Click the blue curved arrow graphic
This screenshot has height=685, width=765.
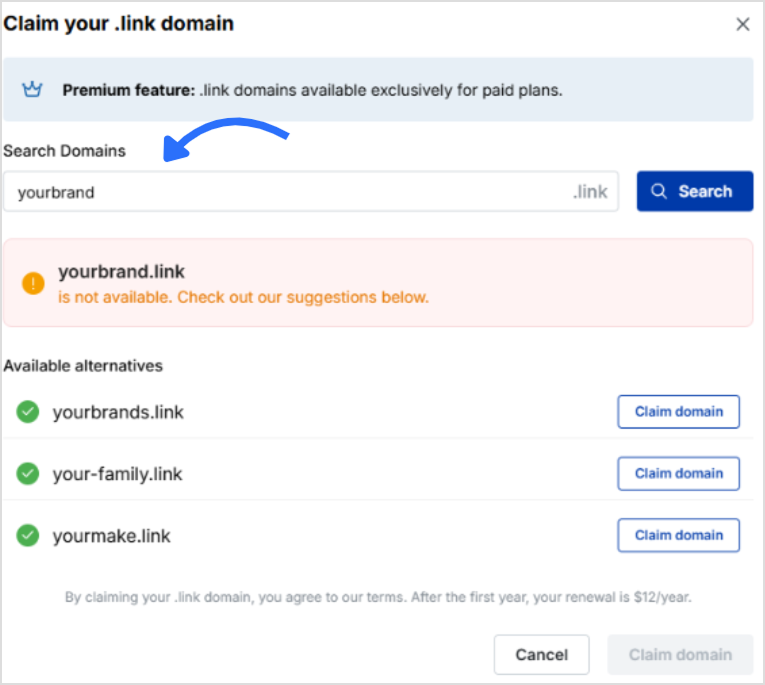point(223,139)
